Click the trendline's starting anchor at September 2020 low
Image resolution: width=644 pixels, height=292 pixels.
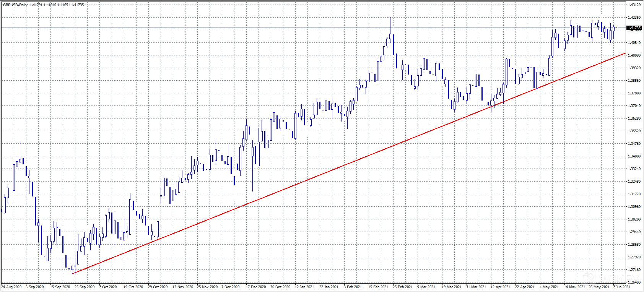click(73, 273)
